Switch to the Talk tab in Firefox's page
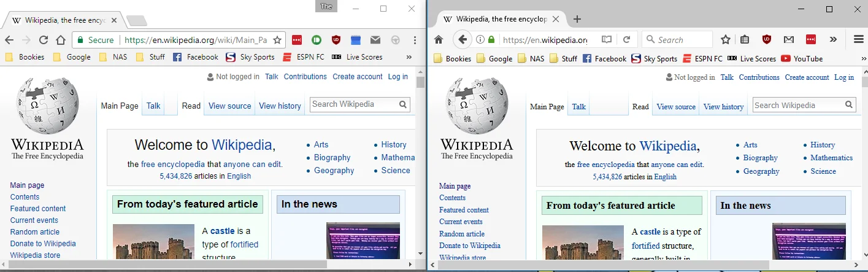 tap(579, 106)
